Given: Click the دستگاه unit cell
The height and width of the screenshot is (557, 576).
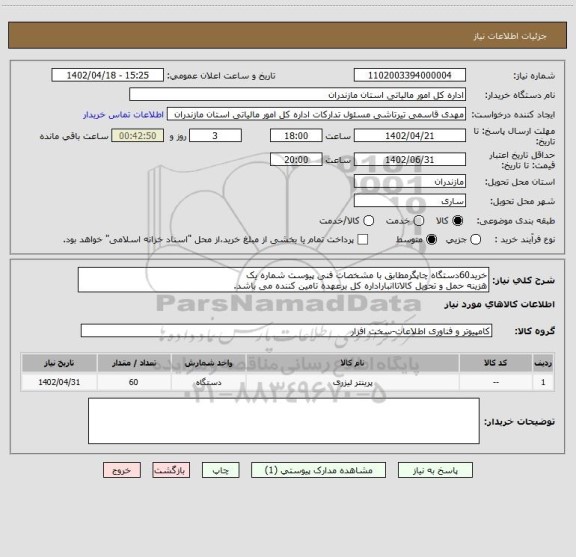Looking at the screenshot, I should 208,382.
